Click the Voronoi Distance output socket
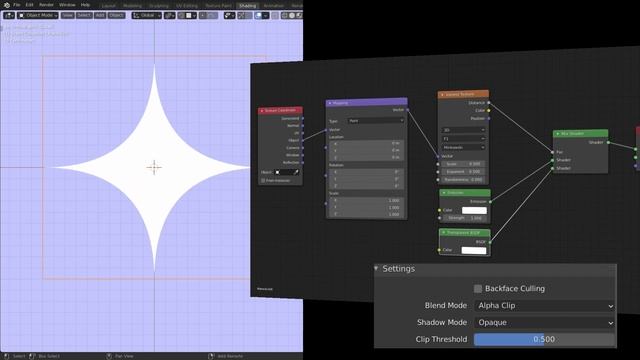 pyautogui.click(x=489, y=103)
